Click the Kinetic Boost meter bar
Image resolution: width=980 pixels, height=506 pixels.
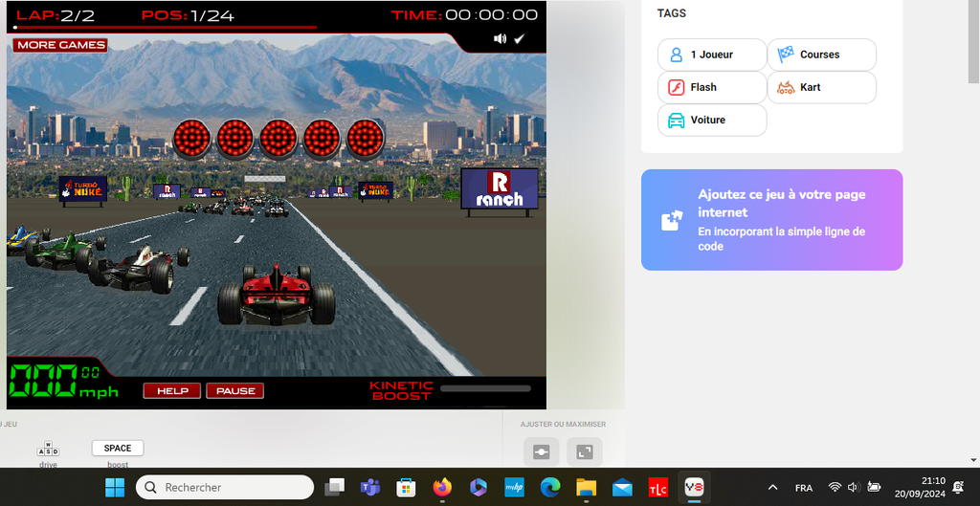[x=485, y=388]
